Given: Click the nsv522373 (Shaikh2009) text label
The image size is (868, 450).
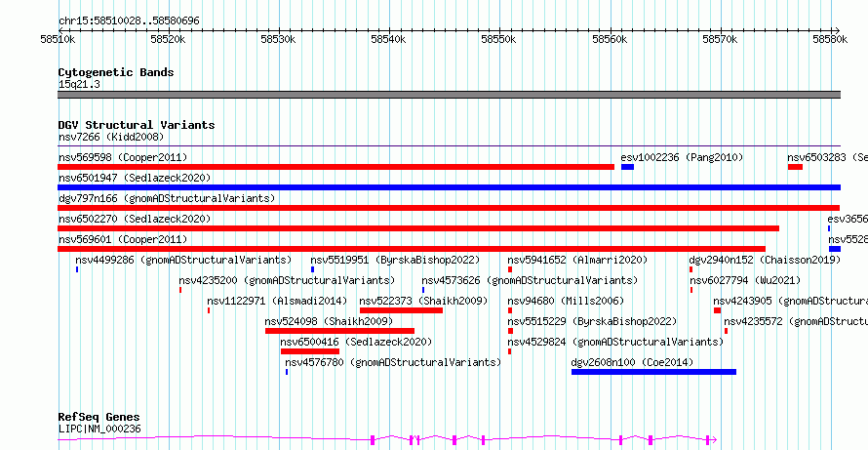Looking at the screenshot, I should [x=423, y=301].
